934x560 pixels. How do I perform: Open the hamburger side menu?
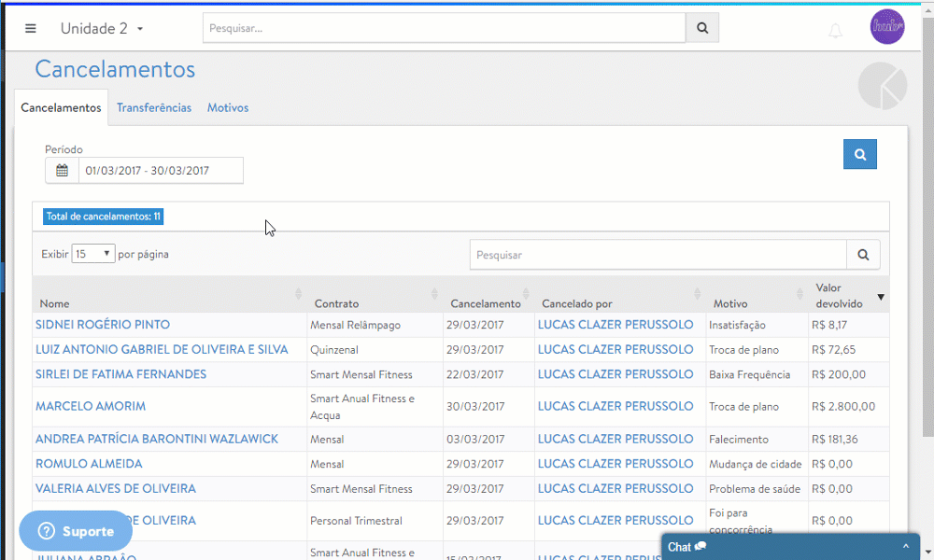click(x=31, y=28)
